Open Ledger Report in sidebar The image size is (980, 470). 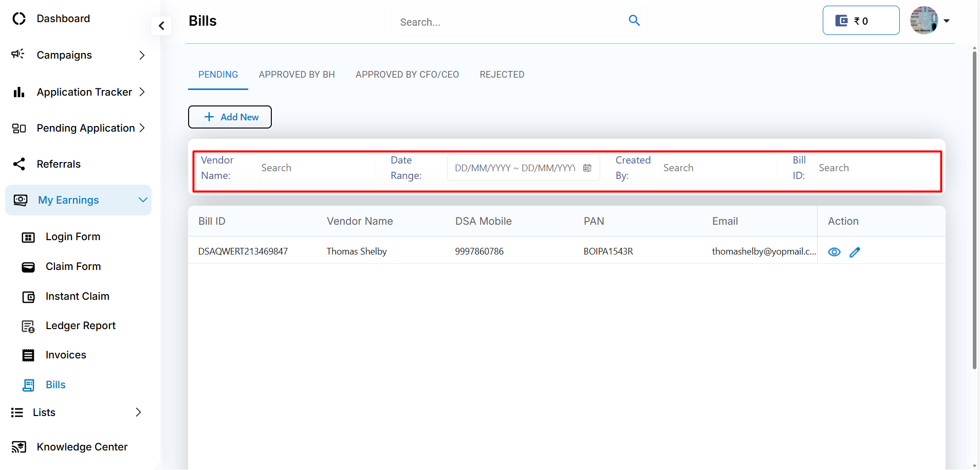pyautogui.click(x=80, y=326)
